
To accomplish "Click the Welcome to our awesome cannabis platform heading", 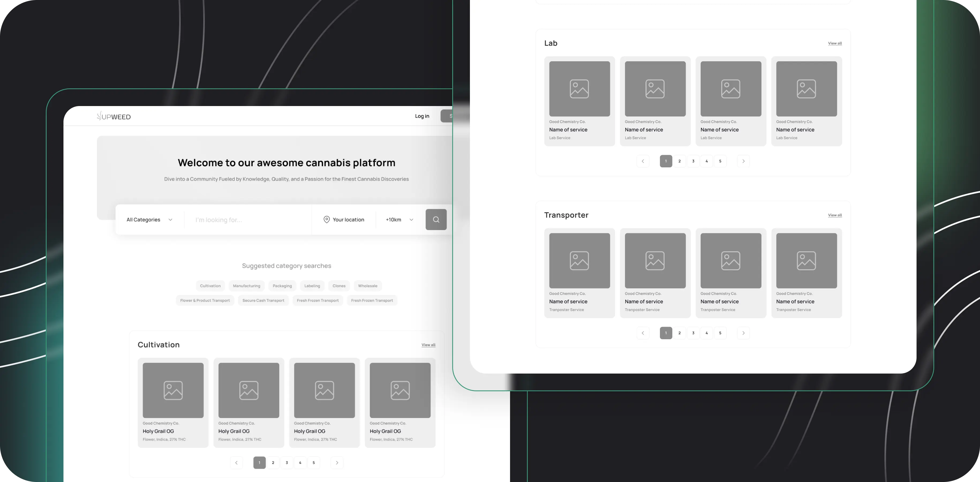I will [287, 163].
